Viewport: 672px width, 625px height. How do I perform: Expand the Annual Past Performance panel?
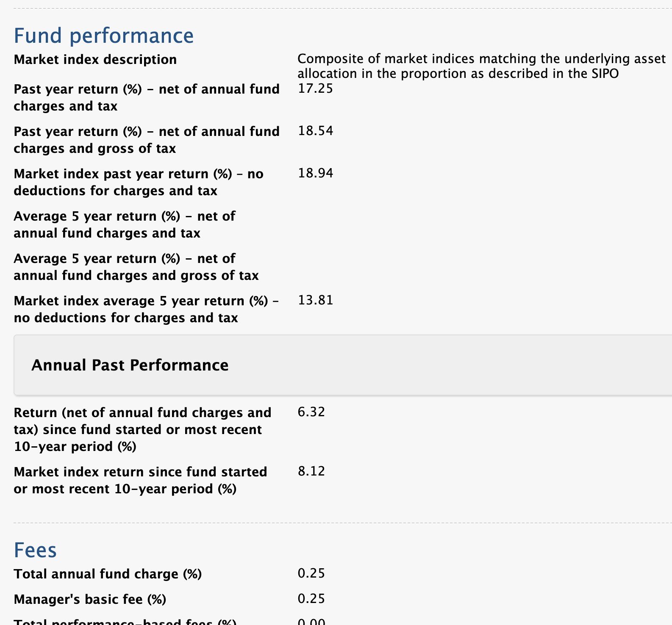coord(343,365)
